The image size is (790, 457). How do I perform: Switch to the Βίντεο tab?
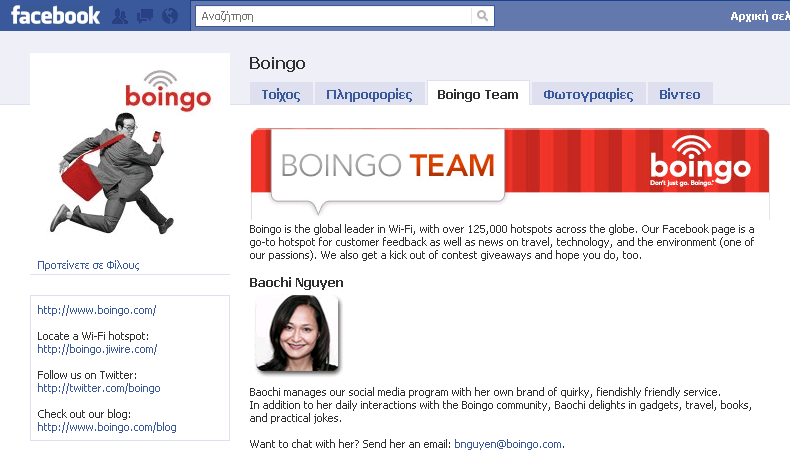click(680, 94)
